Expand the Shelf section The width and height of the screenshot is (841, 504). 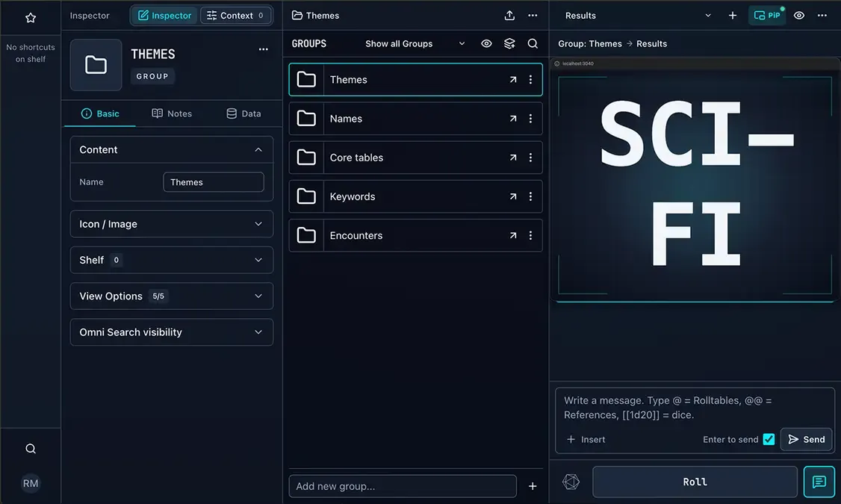click(172, 260)
